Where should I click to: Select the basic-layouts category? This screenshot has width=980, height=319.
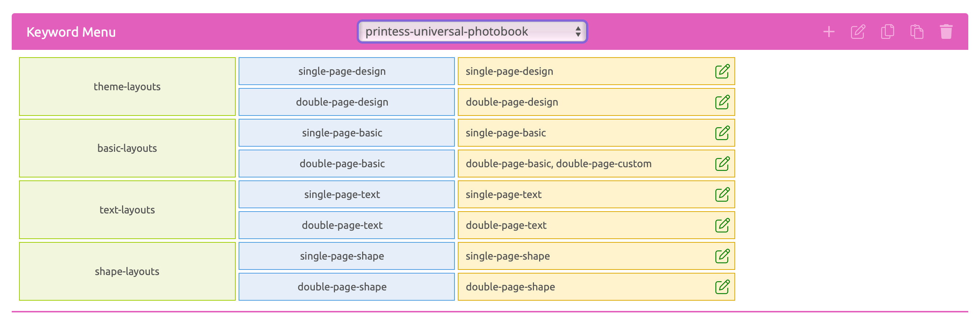point(127,148)
